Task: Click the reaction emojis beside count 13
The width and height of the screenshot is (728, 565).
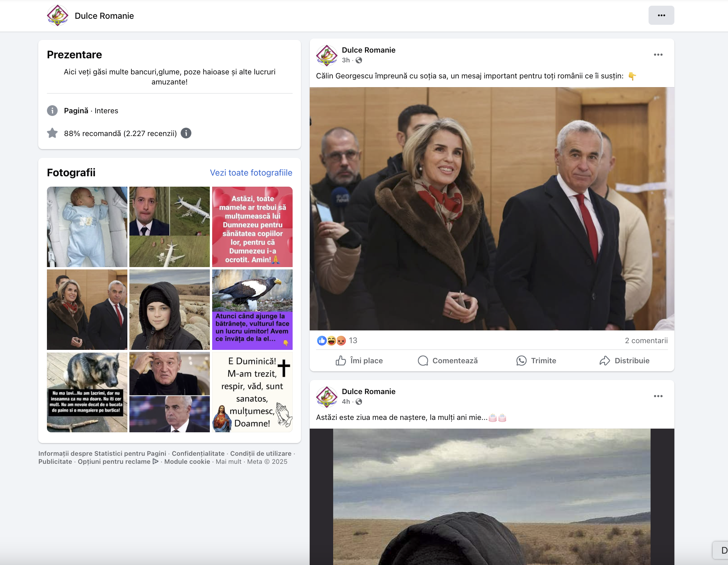Action: click(331, 341)
